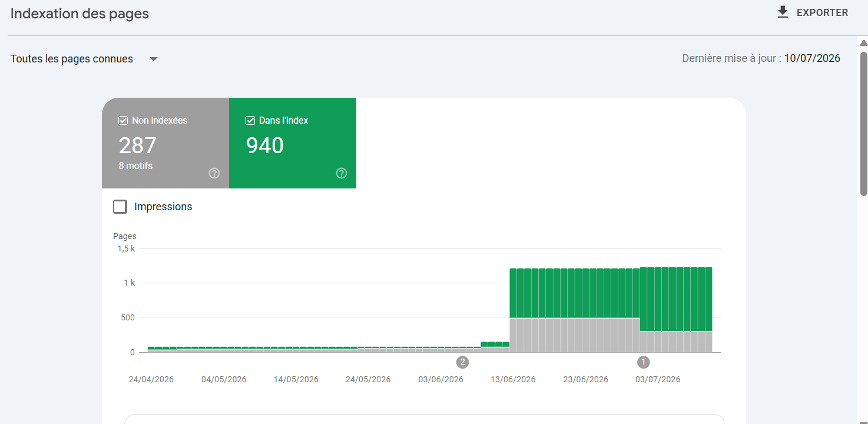
Task: Click the EXPORTER button label
Action: tap(822, 12)
